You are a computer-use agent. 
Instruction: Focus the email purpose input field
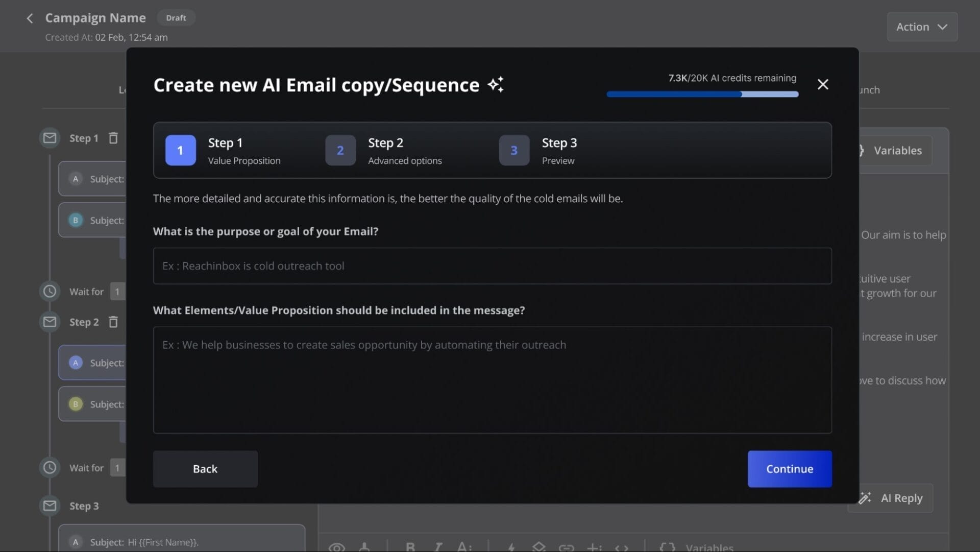[492, 266]
